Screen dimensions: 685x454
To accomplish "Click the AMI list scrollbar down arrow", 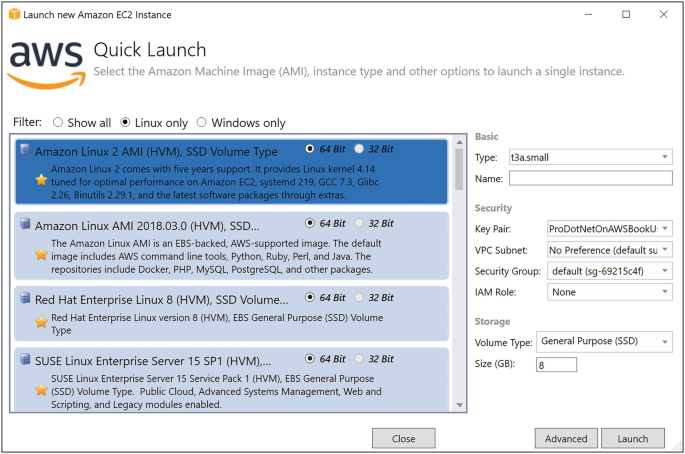I will tap(459, 405).
